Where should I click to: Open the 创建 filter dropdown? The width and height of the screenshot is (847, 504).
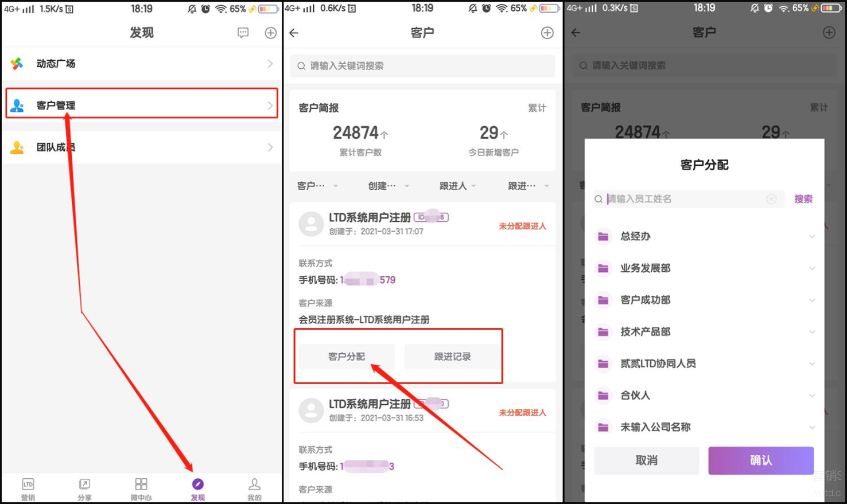388,186
